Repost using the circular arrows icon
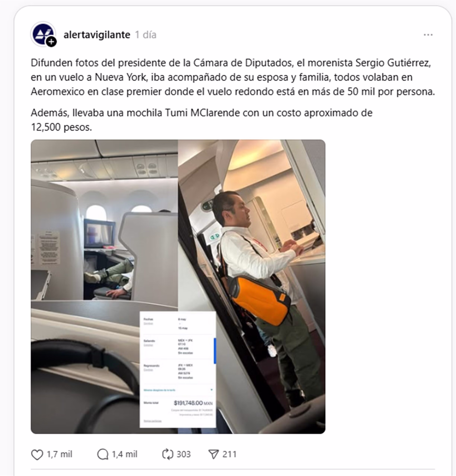Image resolution: width=456 pixels, height=476 pixels. [168, 454]
